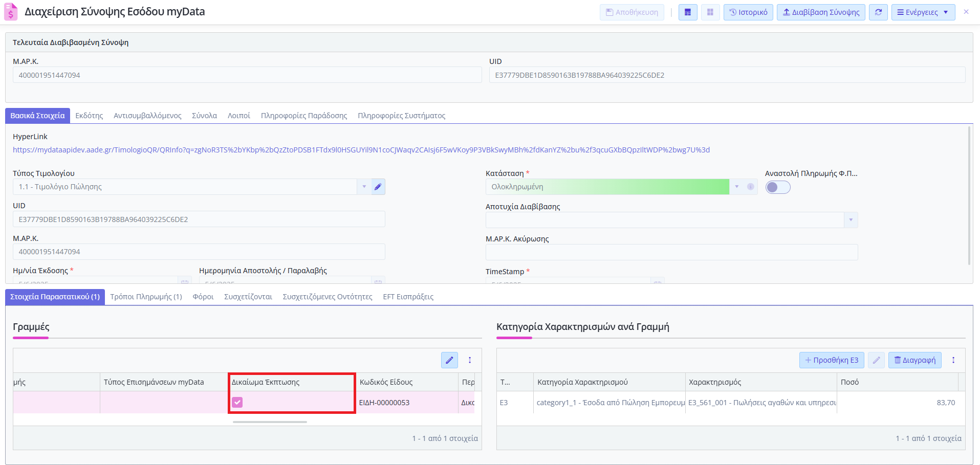Uncheck Δικαίωμα Έκπτωσης checkbox in row
Viewport: 980px width, 465px height.
coord(237,403)
